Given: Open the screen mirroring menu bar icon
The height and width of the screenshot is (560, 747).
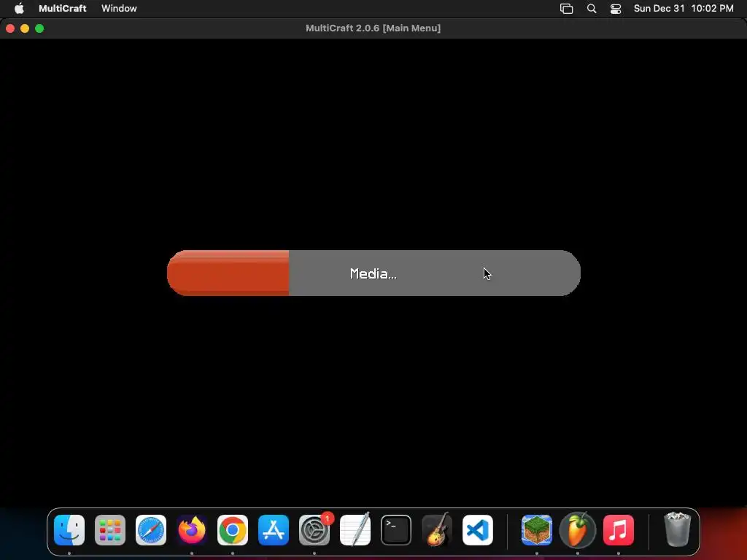Looking at the screenshot, I should click(566, 9).
